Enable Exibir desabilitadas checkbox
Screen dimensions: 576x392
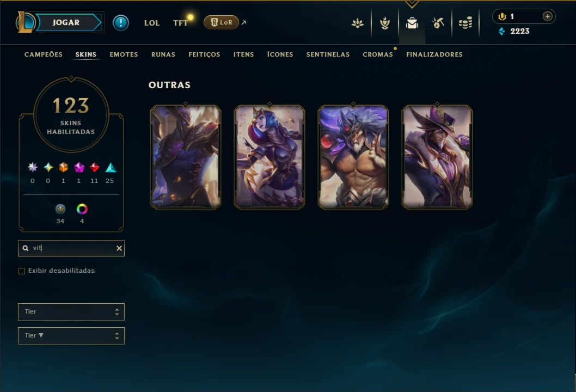click(22, 271)
